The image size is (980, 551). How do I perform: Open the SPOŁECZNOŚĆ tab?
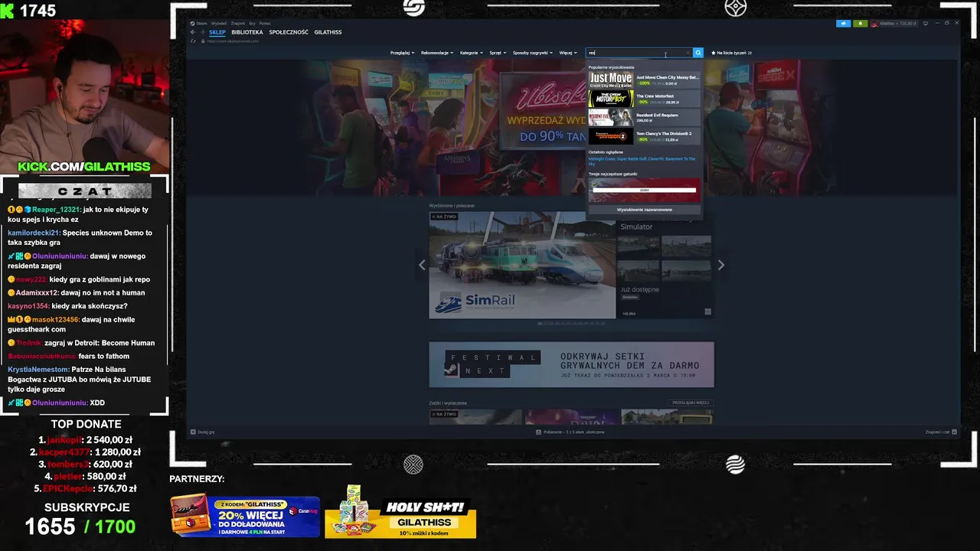click(x=289, y=32)
